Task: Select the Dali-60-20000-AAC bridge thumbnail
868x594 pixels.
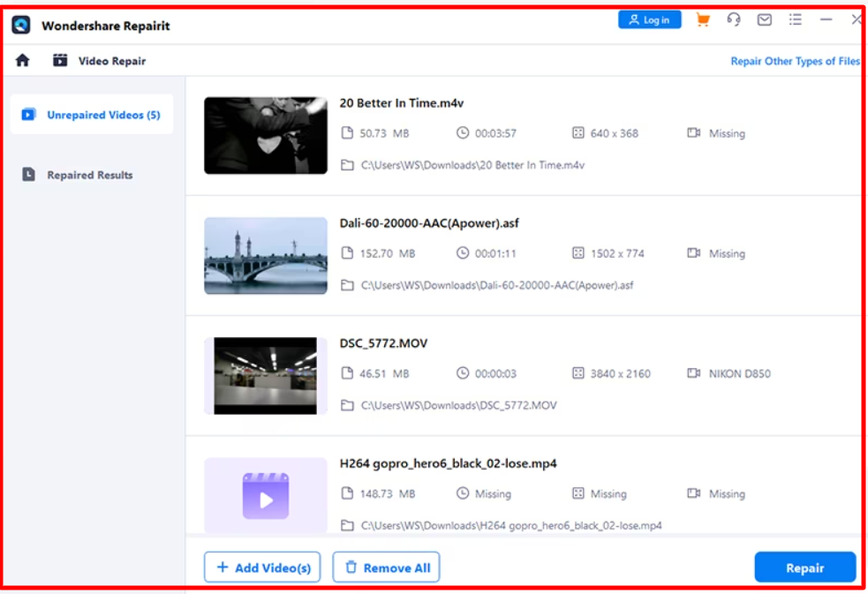Action: pyautogui.click(x=266, y=256)
